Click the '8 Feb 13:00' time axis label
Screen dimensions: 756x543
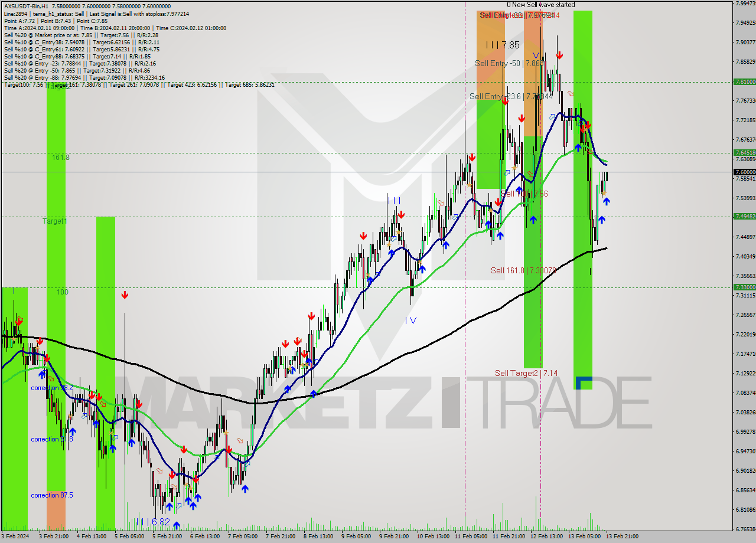point(317,537)
